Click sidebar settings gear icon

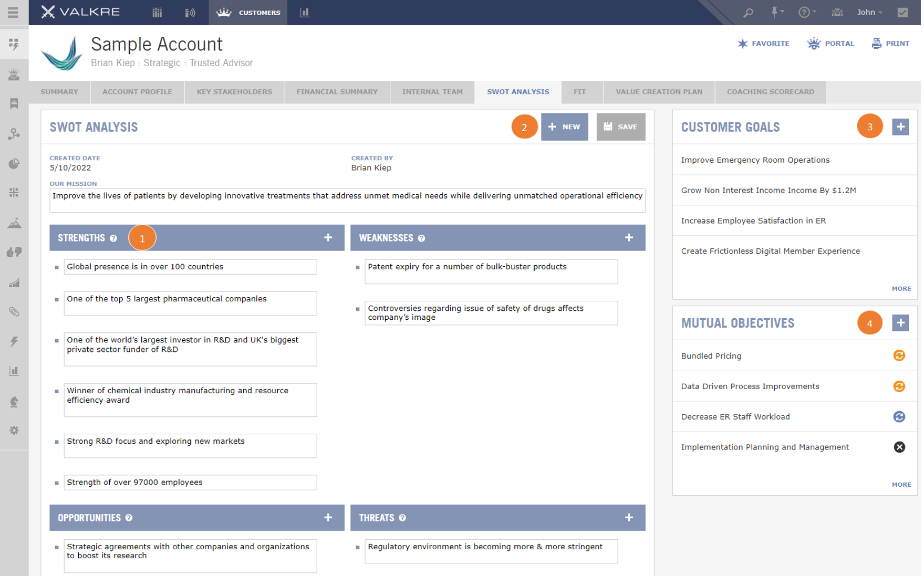pyautogui.click(x=14, y=431)
